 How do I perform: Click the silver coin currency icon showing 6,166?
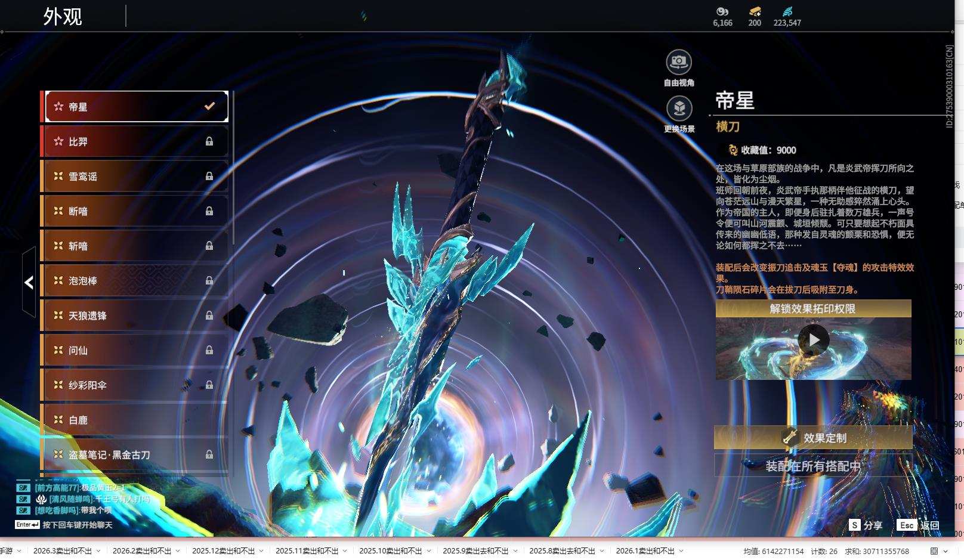(x=722, y=11)
